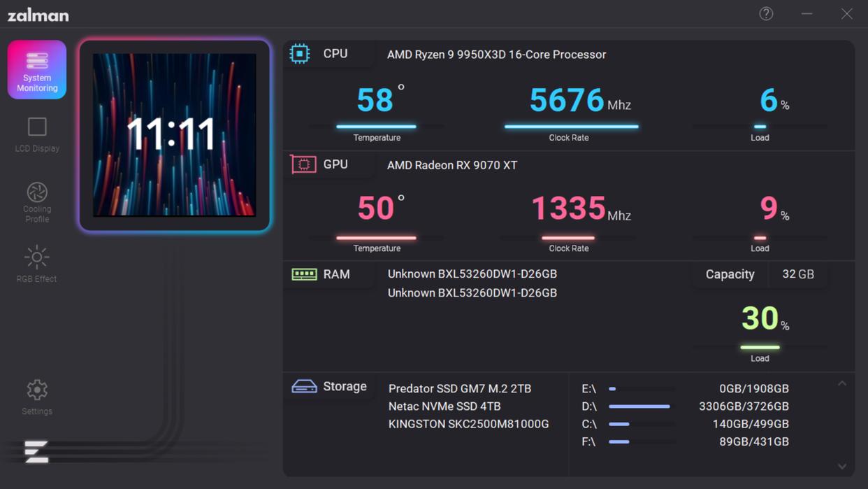Click the CPU clock value 5676

coord(567,100)
